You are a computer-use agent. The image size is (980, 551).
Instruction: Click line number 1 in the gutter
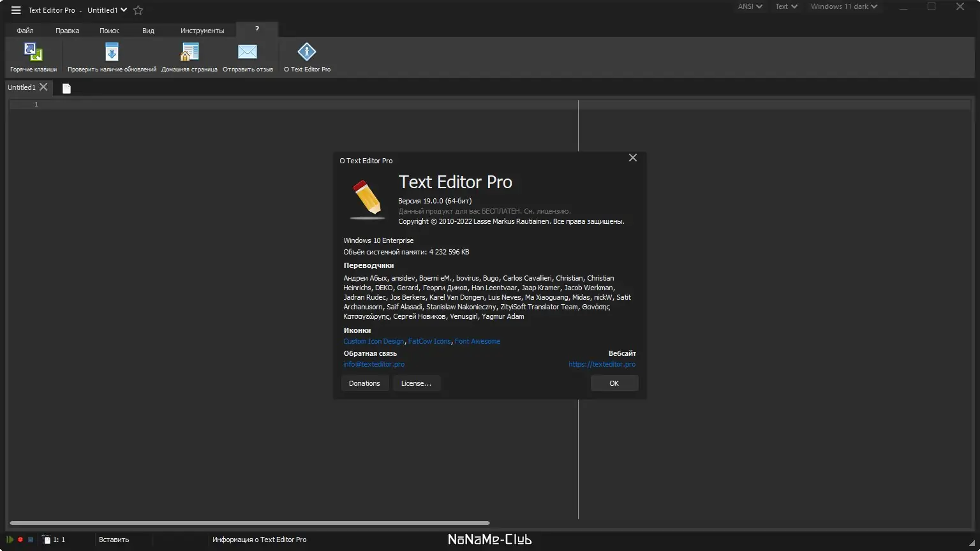36,104
